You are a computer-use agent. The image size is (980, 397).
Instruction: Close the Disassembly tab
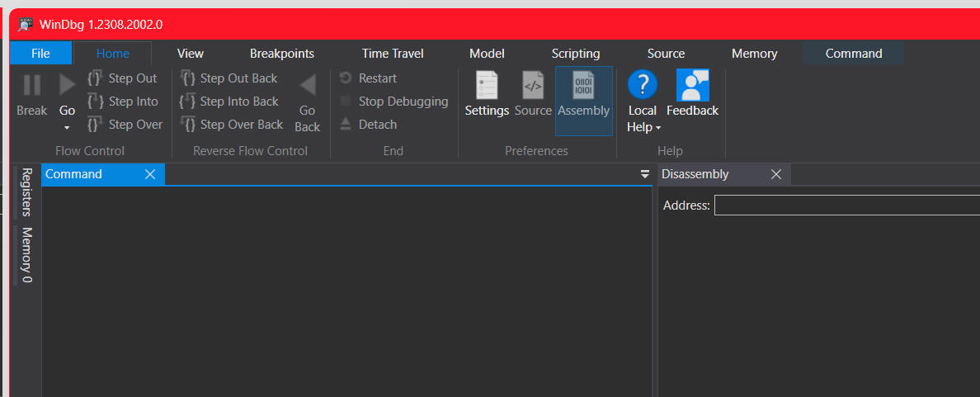776,174
